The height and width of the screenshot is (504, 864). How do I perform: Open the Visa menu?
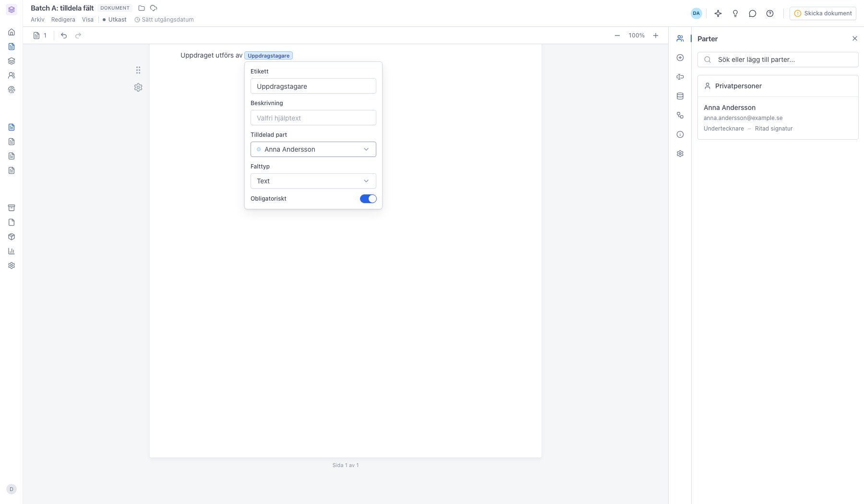tap(88, 20)
